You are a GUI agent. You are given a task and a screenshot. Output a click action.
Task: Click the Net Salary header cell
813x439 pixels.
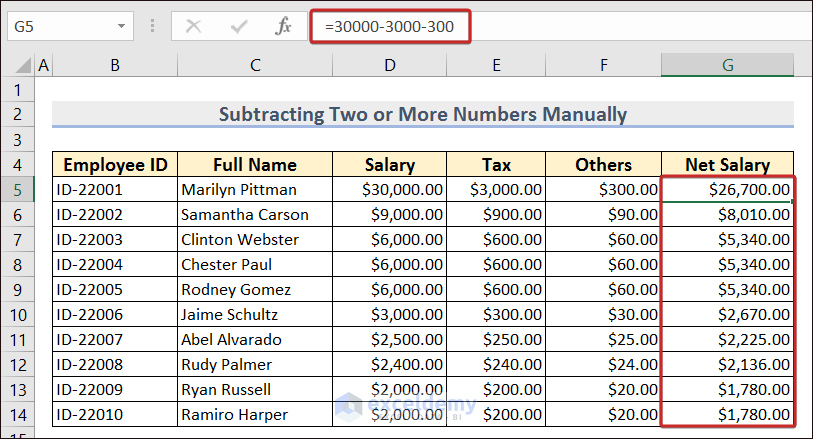727,165
